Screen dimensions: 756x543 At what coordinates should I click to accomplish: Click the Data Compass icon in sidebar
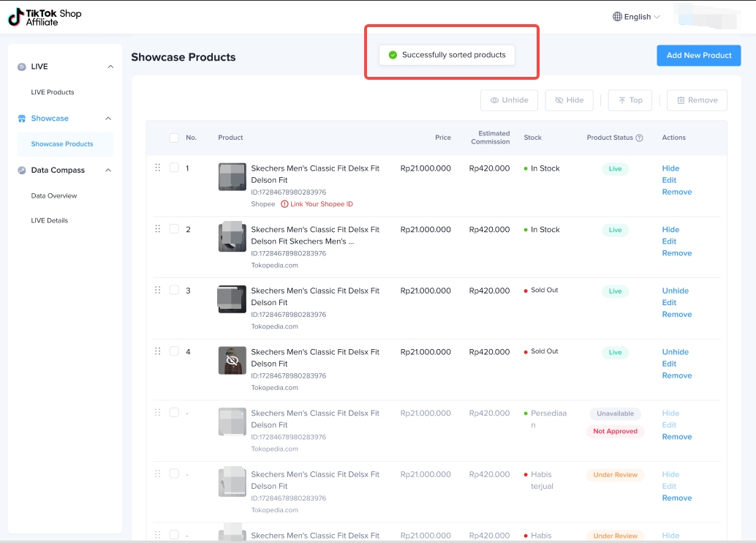[22, 171]
